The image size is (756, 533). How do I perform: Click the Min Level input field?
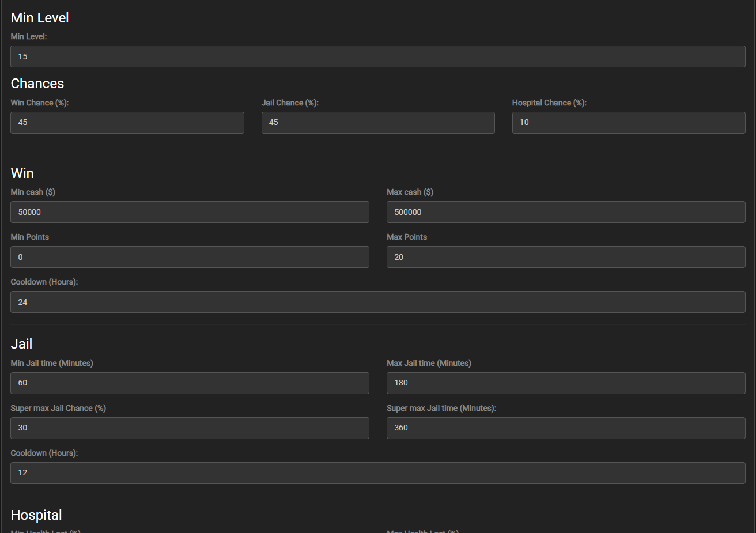[x=377, y=56]
